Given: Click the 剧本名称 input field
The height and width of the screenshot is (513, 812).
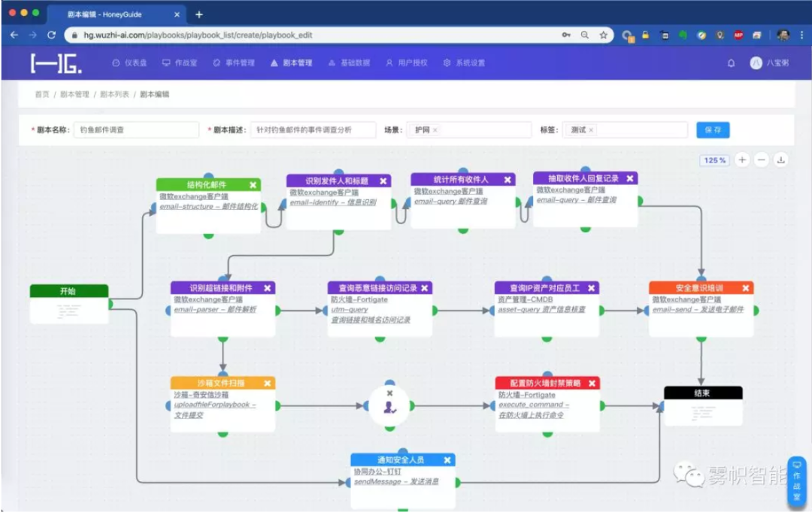Looking at the screenshot, I should [136, 130].
